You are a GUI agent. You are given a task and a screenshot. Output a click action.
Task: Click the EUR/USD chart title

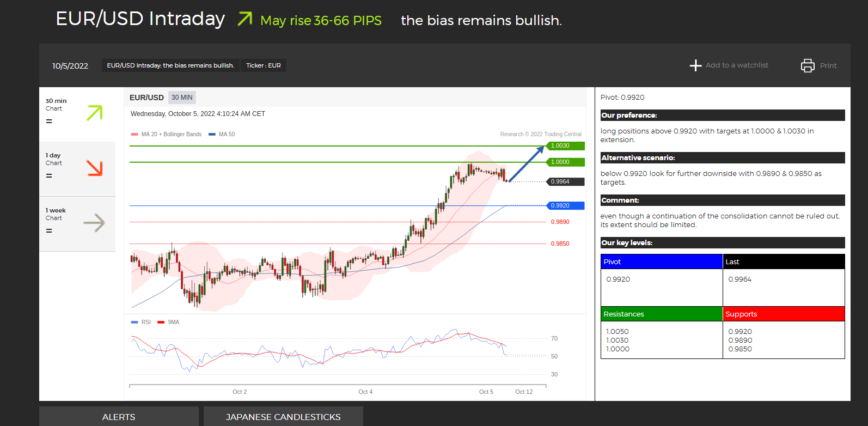146,98
